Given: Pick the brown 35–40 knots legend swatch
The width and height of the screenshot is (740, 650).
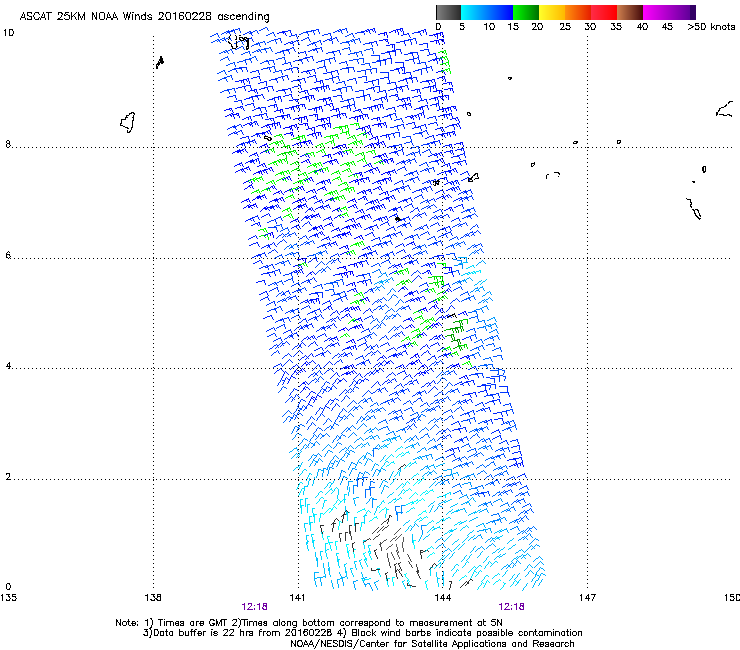Looking at the screenshot, I should 630,12.
